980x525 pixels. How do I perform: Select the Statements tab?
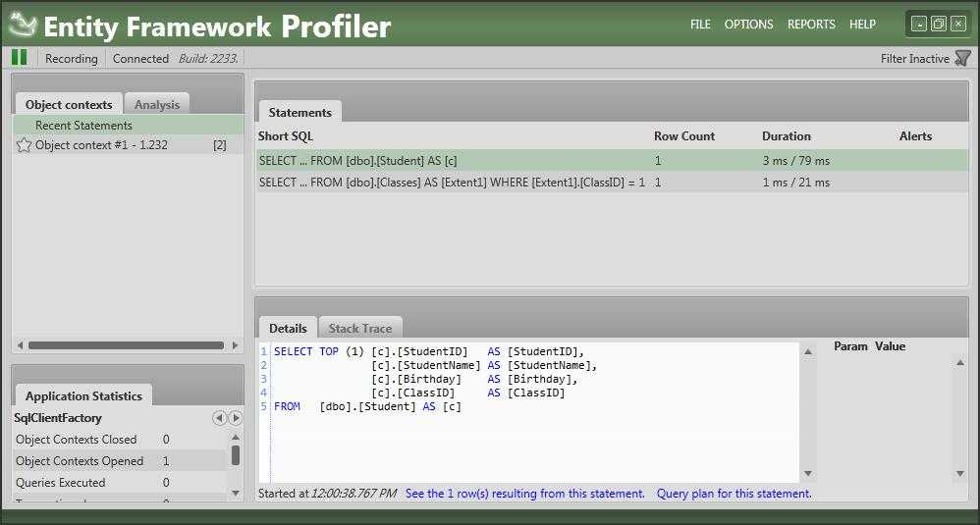pos(300,112)
